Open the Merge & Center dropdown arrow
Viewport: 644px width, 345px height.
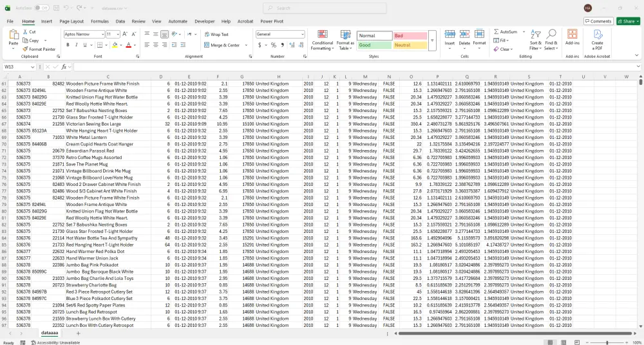[247, 45]
